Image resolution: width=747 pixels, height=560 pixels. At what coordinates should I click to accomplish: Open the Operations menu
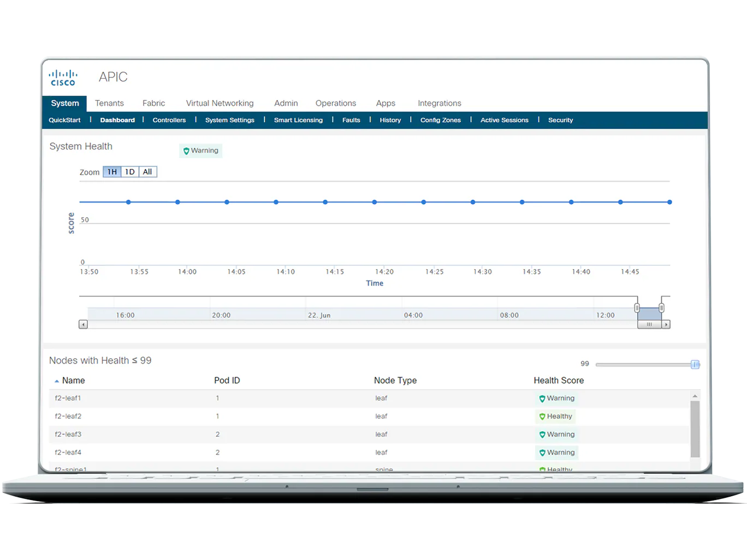coord(335,103)
